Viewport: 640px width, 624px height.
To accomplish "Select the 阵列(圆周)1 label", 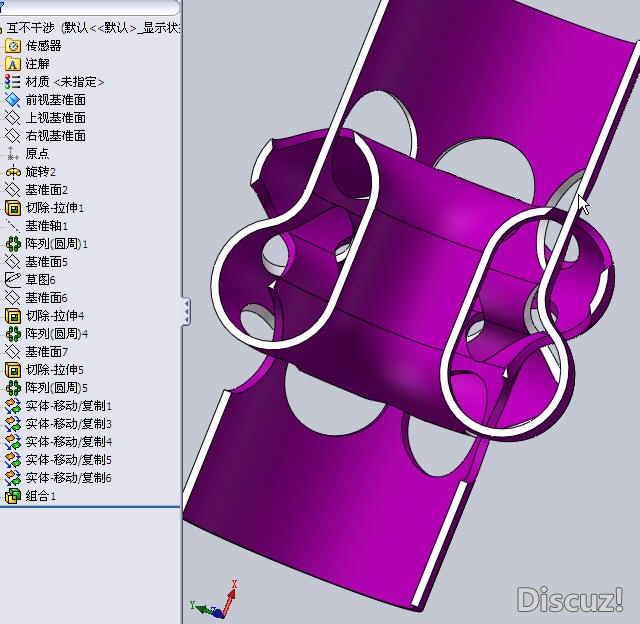I will [56, 244].
